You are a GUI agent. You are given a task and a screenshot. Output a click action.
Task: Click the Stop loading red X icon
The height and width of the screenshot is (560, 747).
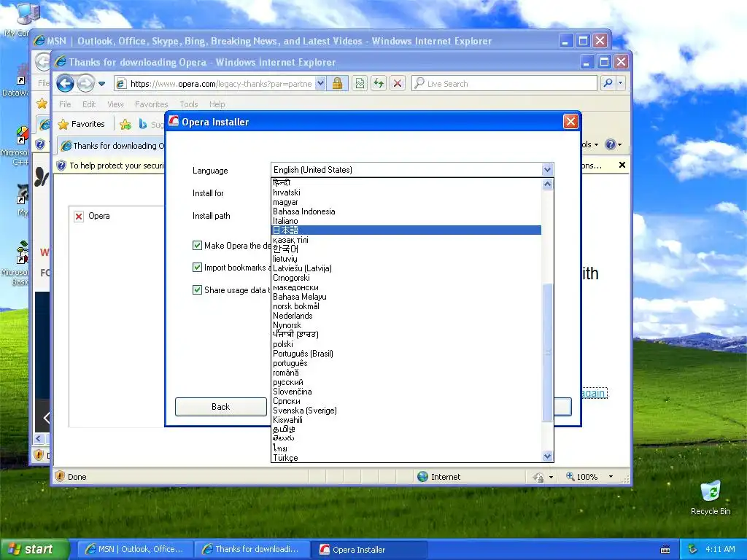pos(398,84)
